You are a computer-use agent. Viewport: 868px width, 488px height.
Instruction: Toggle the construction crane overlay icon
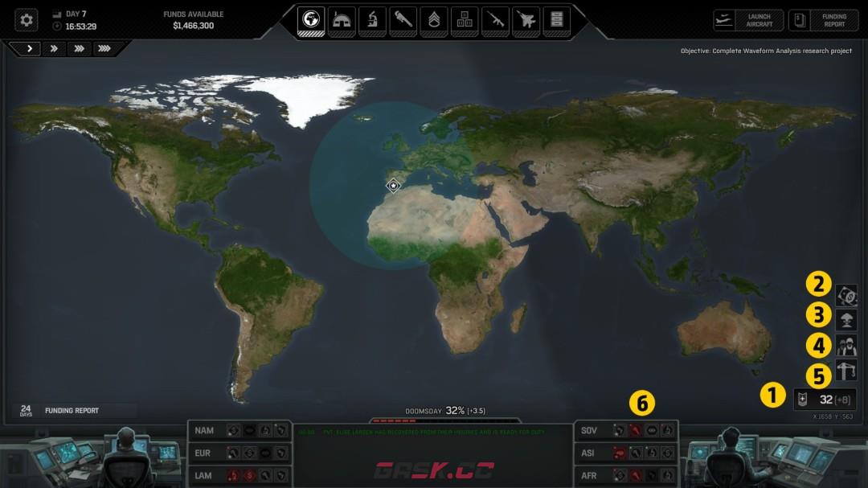coord(846,371)
